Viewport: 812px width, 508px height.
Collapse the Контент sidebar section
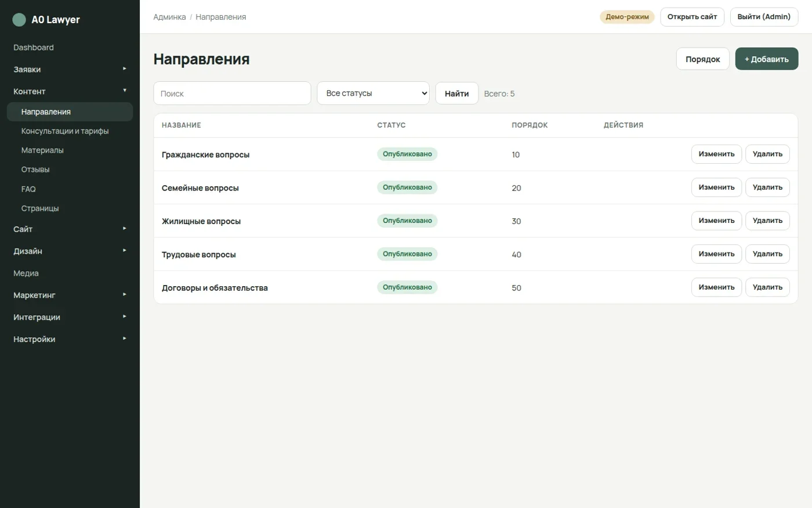[70, 91]
